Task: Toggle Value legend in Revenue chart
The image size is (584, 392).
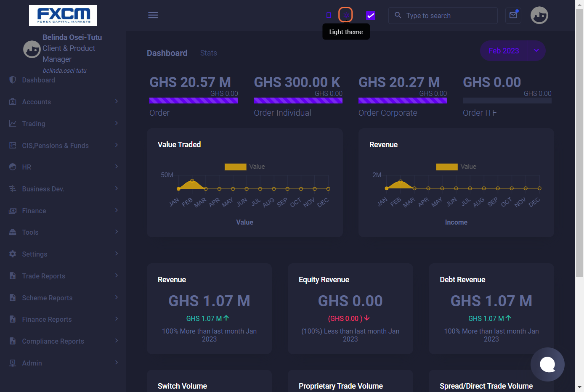Action: [x=456, y=167]
